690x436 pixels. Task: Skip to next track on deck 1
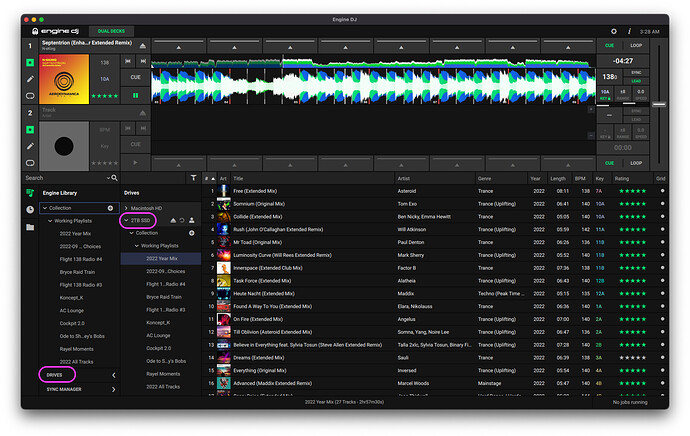click(x=143, y=61)
